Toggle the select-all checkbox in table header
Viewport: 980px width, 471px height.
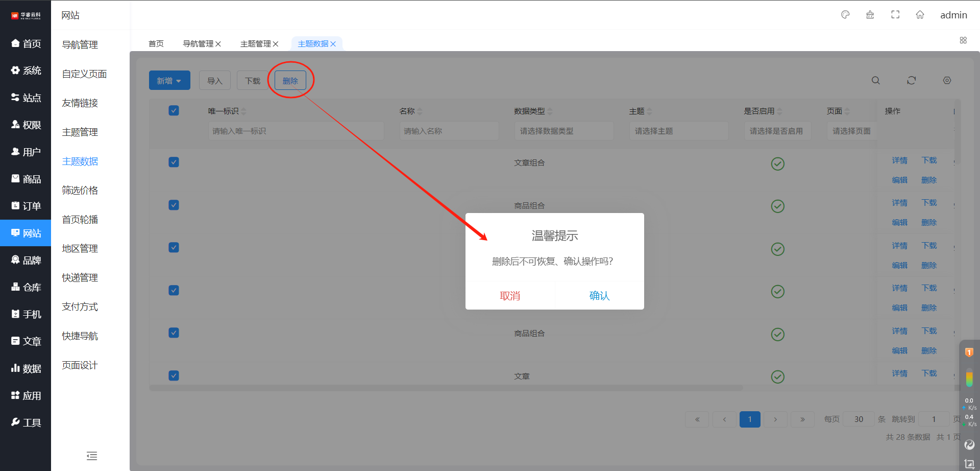click(174, 111)
